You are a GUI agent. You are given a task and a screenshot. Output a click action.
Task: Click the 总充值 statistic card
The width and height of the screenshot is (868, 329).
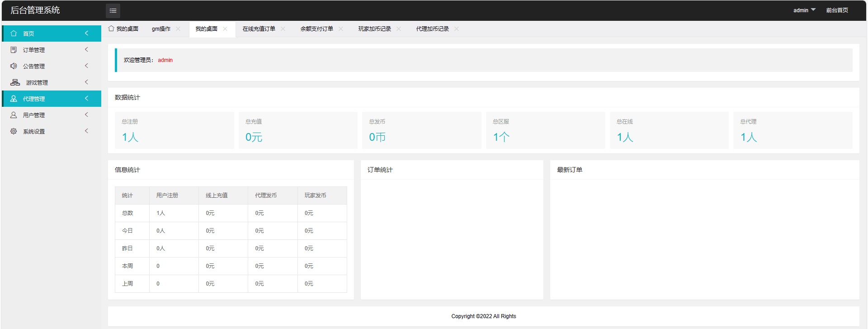coord(298,130)
